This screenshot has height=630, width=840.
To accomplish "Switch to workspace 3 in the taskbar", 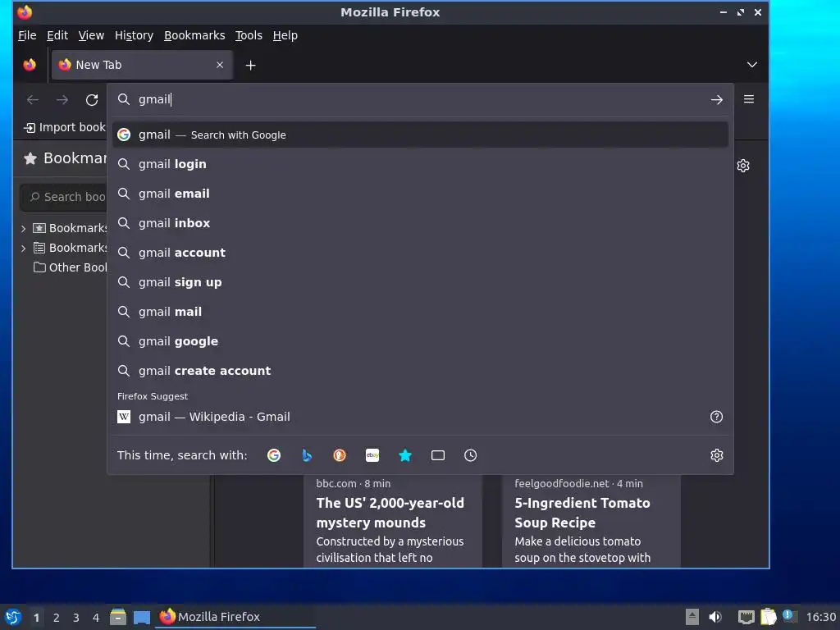I will (76, 618).
